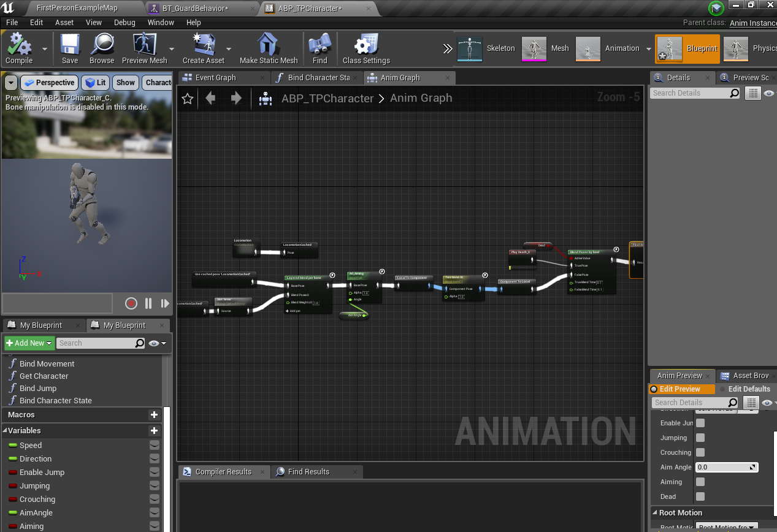
Task: Collapse the Variables section
Action: pos(6,431)
